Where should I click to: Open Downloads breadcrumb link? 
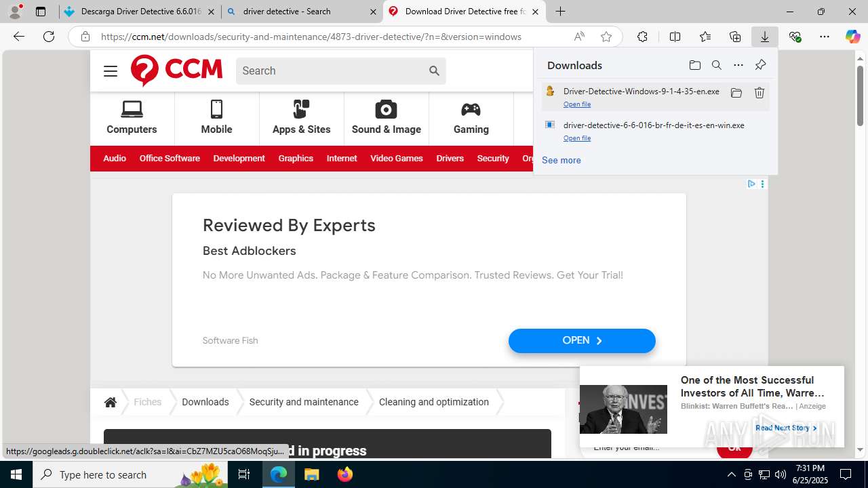[x=205, y=402]
